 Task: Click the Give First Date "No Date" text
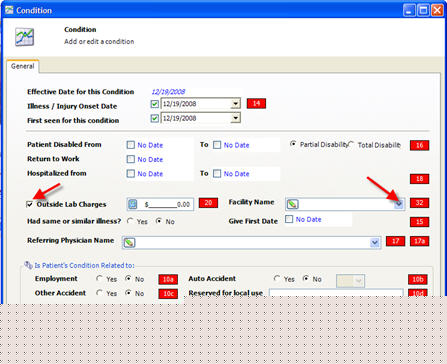coord(309,219)
